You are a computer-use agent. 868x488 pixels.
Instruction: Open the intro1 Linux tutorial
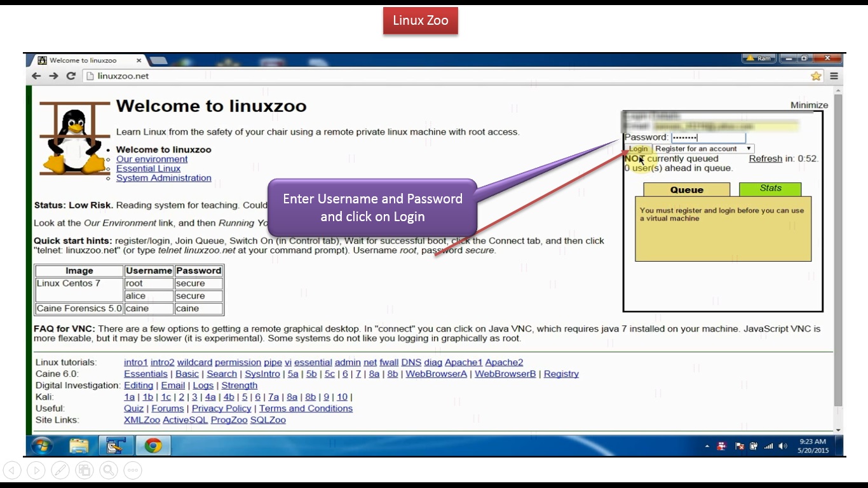point(136,363)
